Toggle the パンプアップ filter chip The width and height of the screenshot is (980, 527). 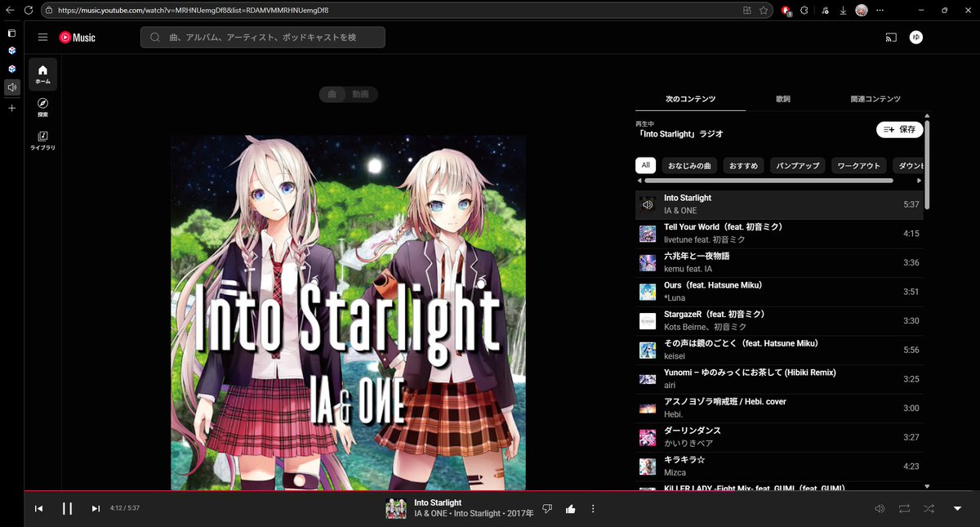pos(798,165)
